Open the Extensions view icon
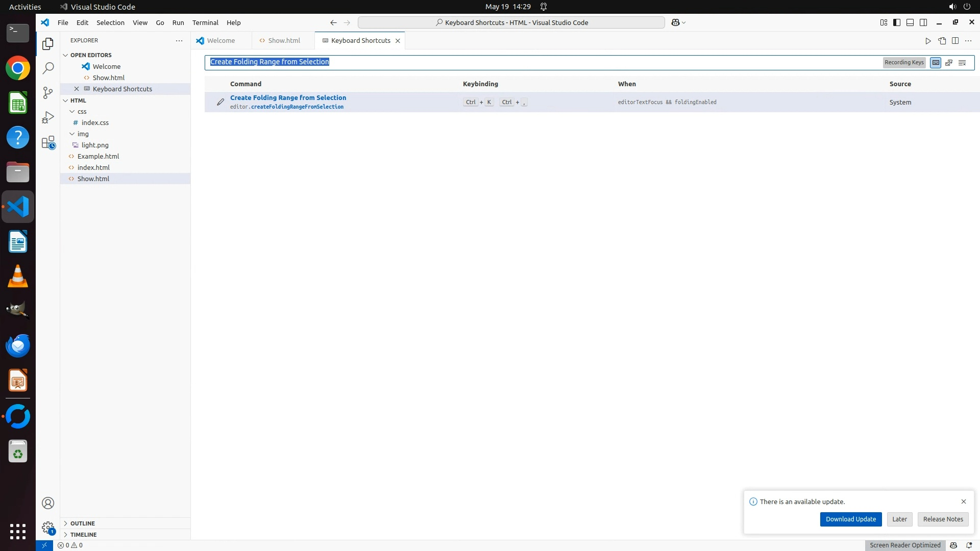Viewport: 980px width, 551px height. (48, 142)
